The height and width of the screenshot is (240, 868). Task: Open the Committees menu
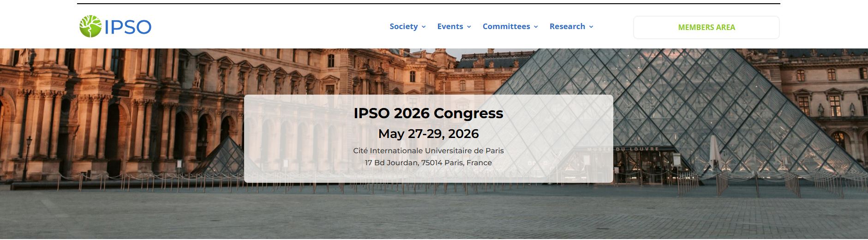[x=506, y=27]
